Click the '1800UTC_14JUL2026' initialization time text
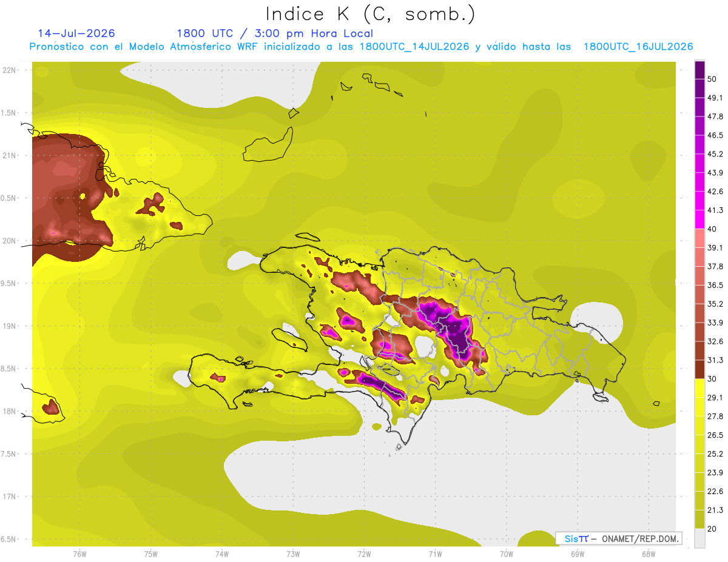728x562 pixels. (414, 47)
